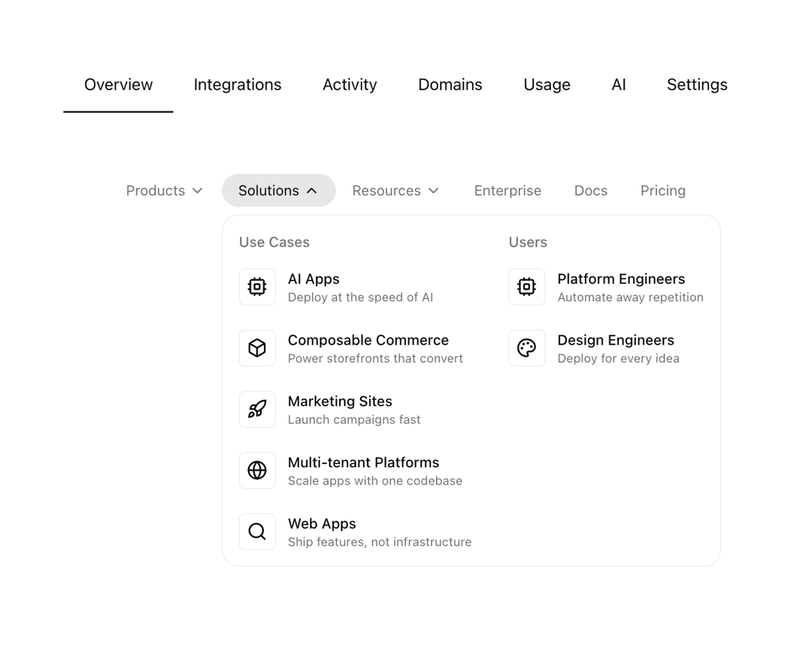This screenshot has height=656, width=812.
Task: Open the Settings tab
Action: pyautogui.click(x=697, y=84)
